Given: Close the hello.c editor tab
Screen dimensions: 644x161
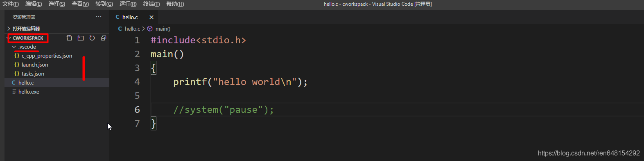Looking at the screenshot, I should [x=151, y=17].
